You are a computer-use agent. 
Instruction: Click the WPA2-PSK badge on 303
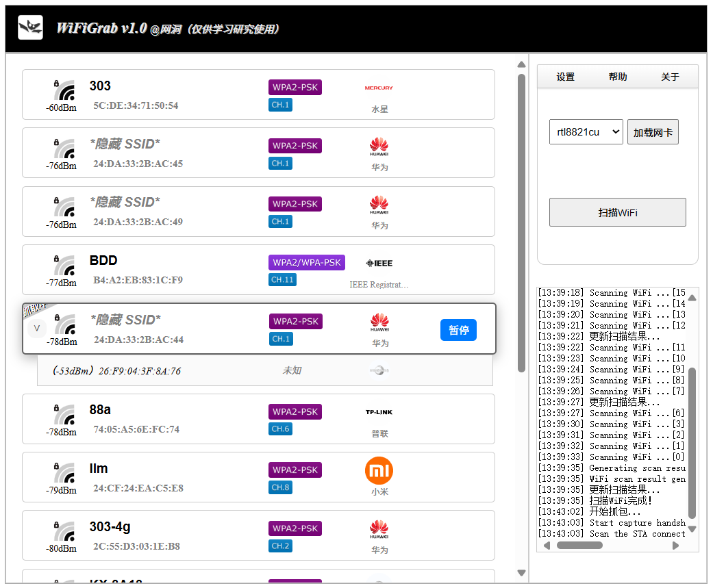click(x=295, y=87)
